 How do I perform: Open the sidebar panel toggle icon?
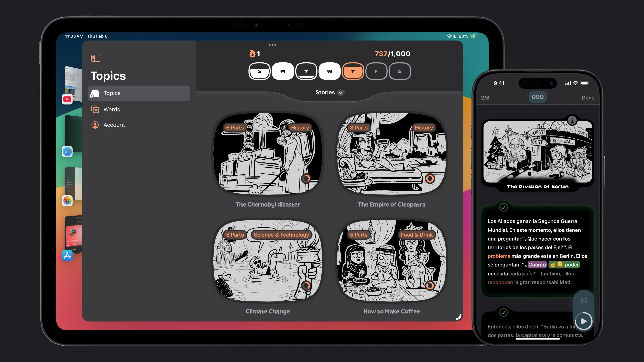pos(96,58)
